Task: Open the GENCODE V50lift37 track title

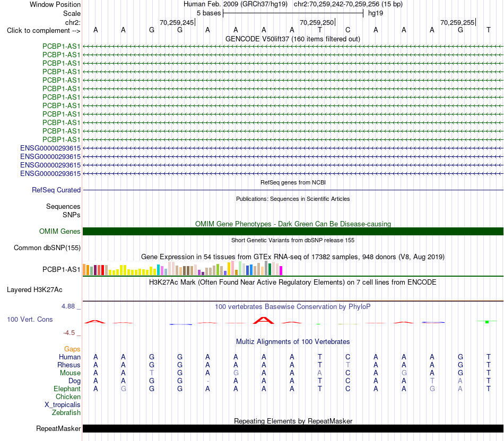Action: tap(293, 39)
